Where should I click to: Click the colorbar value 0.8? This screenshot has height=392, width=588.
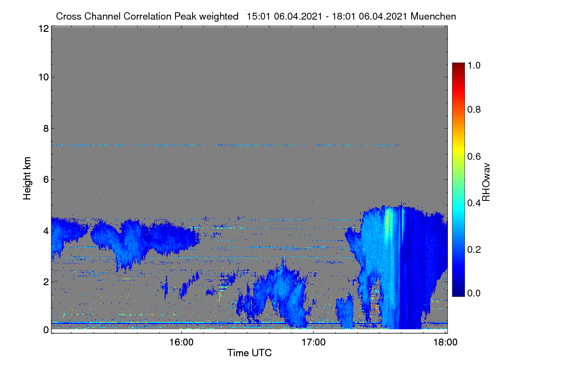(475, 109)
